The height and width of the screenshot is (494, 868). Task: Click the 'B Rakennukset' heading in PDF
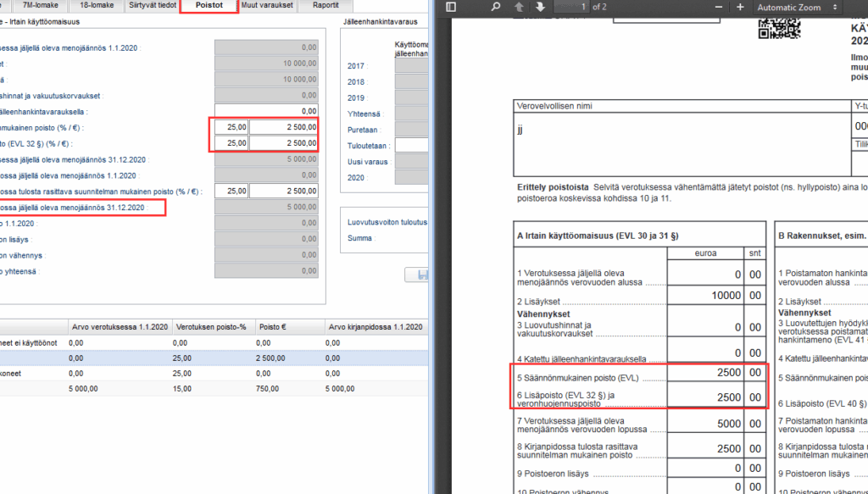pos(822,236)
